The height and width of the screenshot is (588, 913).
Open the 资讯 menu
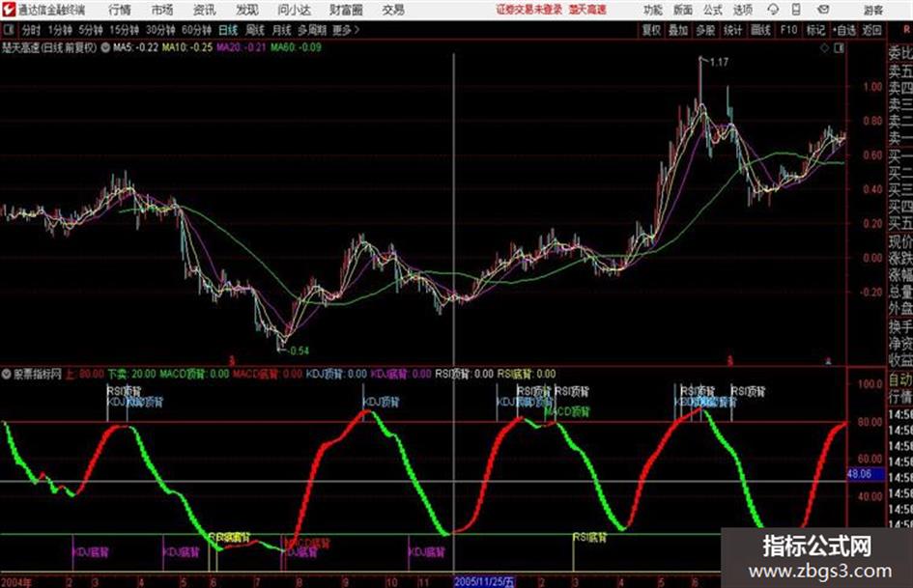click(x=204, y=10)
